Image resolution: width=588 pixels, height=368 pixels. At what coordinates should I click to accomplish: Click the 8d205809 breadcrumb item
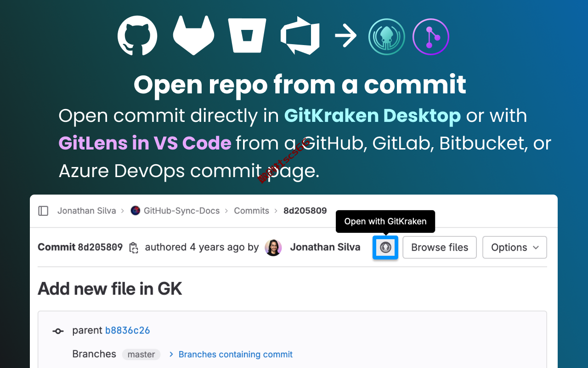(305, 211)
